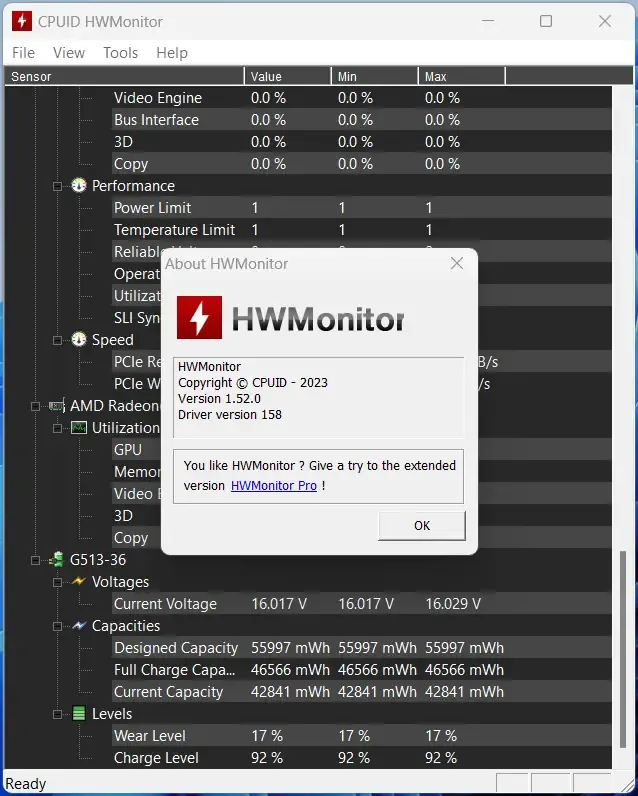Click the vertical scrollbar thumb
The image size is (638, 796).
[624, 650]
